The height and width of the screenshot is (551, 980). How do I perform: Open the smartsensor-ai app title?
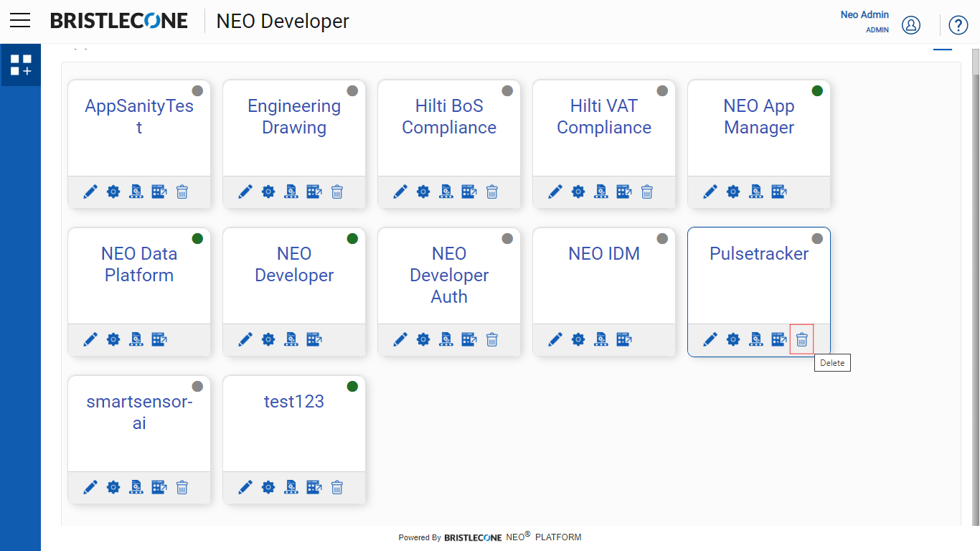[139, 412]
